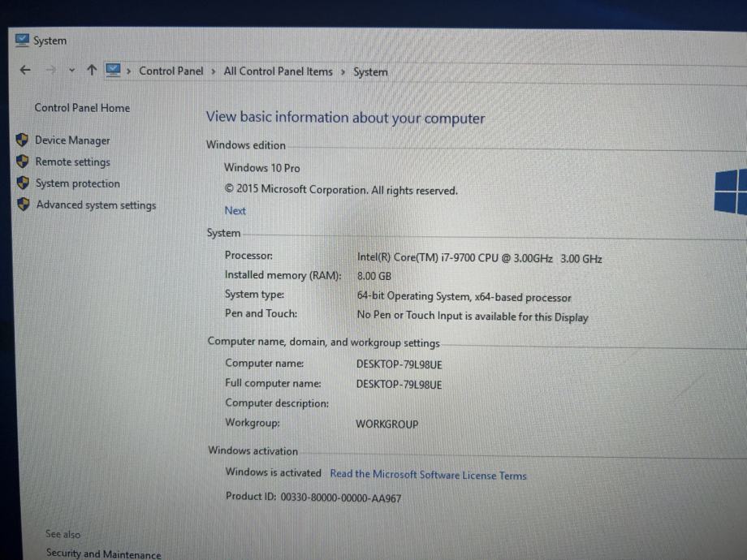Read the Microsoft Software License Terms link

click(428, 475)
